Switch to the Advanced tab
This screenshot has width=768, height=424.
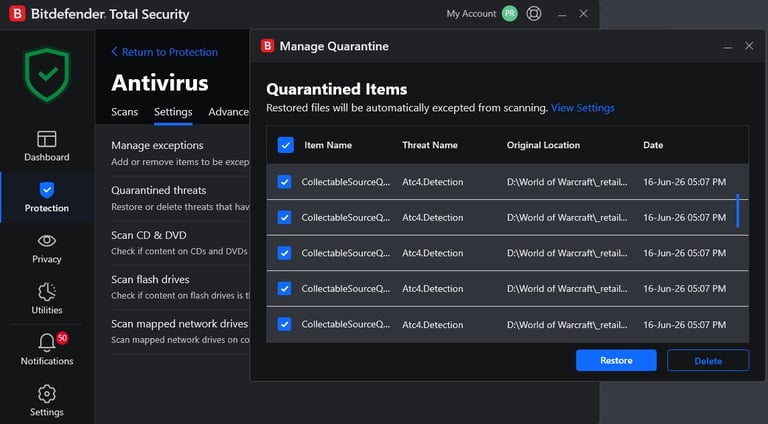(x=228, y=112)
